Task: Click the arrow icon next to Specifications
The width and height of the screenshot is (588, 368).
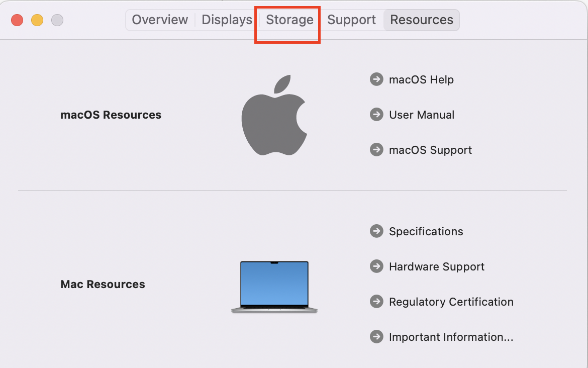Action: tap(376, 231)
